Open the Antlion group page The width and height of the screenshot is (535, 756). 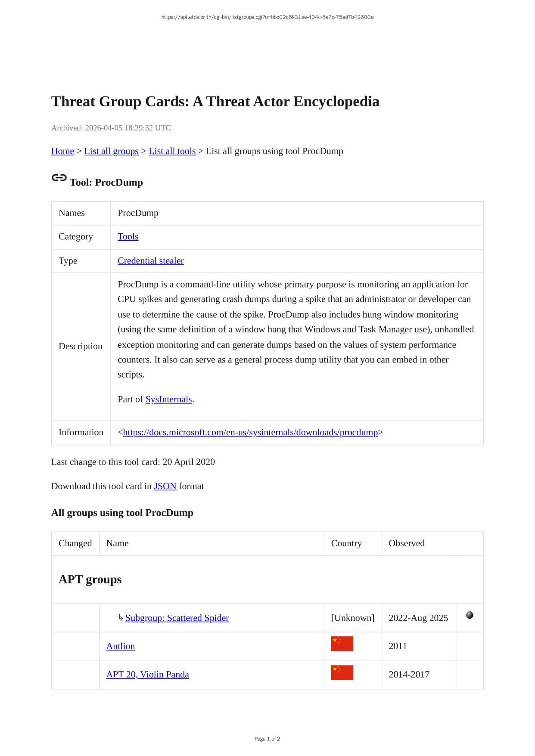click(x=121, y=646)
